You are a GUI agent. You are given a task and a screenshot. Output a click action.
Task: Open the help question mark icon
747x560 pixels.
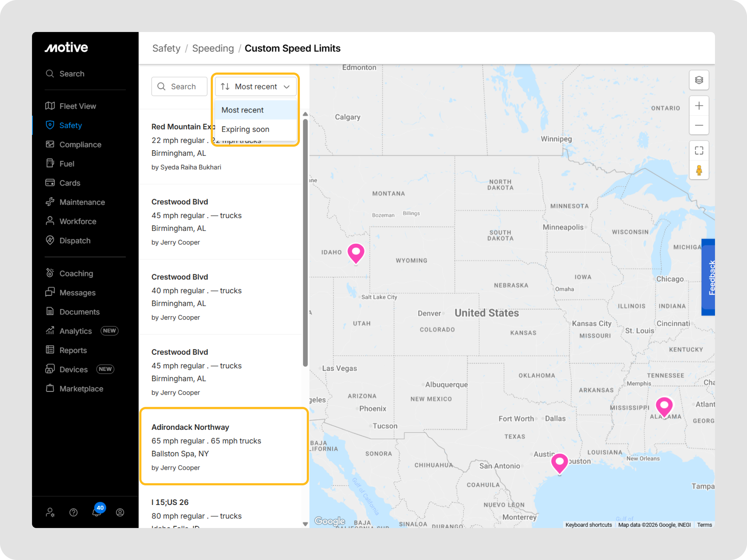pos(73,513)
